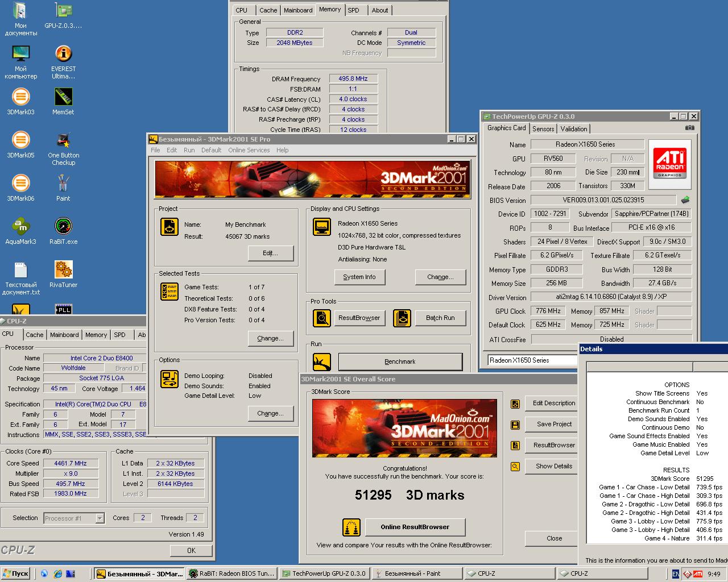Select the Cache tab in lower CPU-Z window
Image resolution: width=728 pixels, height=582 pixels.
34,335
